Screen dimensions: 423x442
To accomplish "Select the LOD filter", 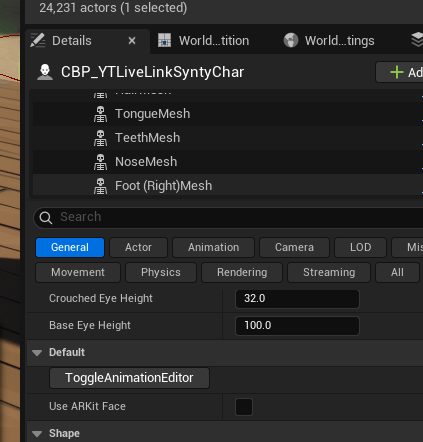I will pos(360,247).
